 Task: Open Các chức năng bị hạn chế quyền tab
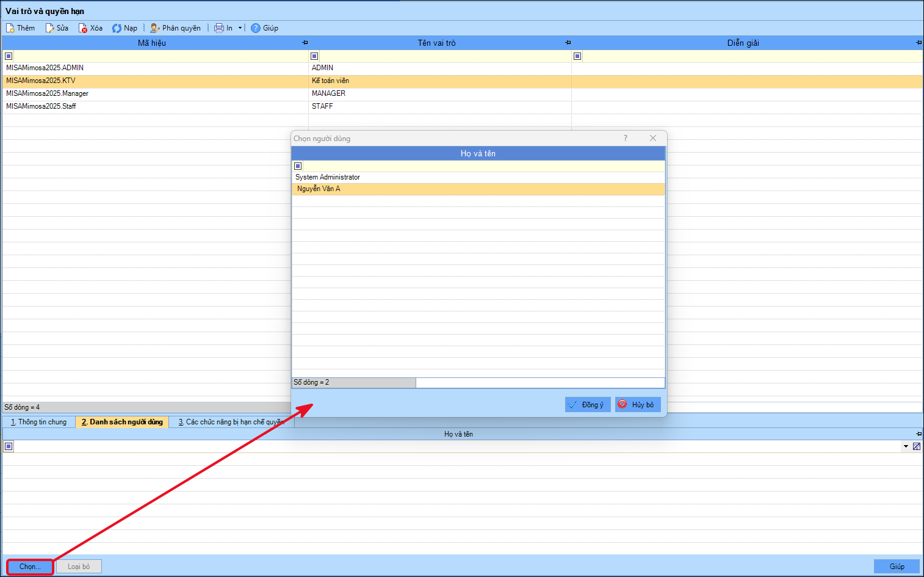[231, 422]
